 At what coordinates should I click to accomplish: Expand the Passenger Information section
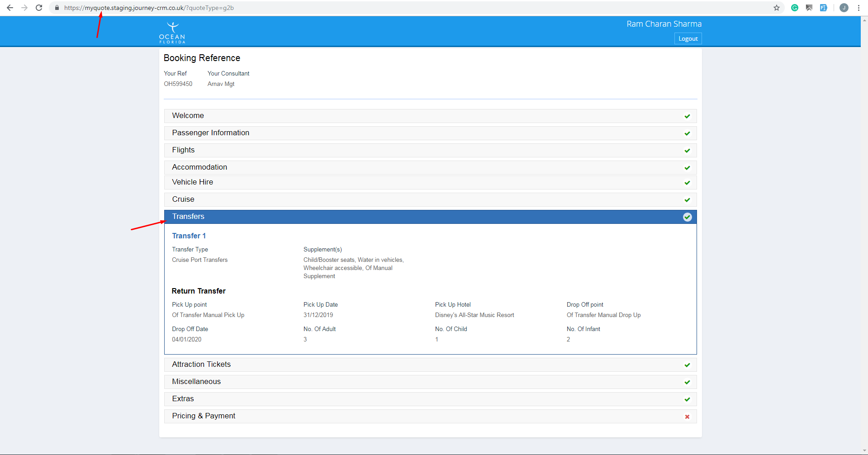(430, 133)
